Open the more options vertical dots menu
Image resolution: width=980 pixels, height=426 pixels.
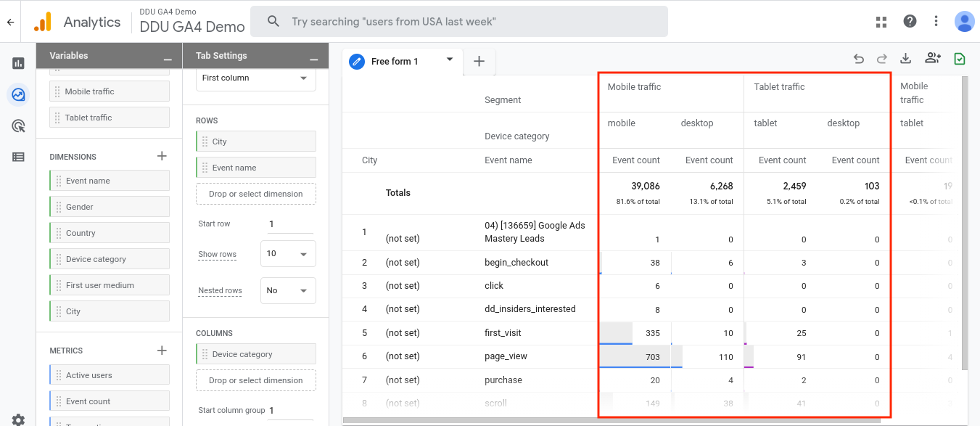pyautogui.click(x=936, y=22)
